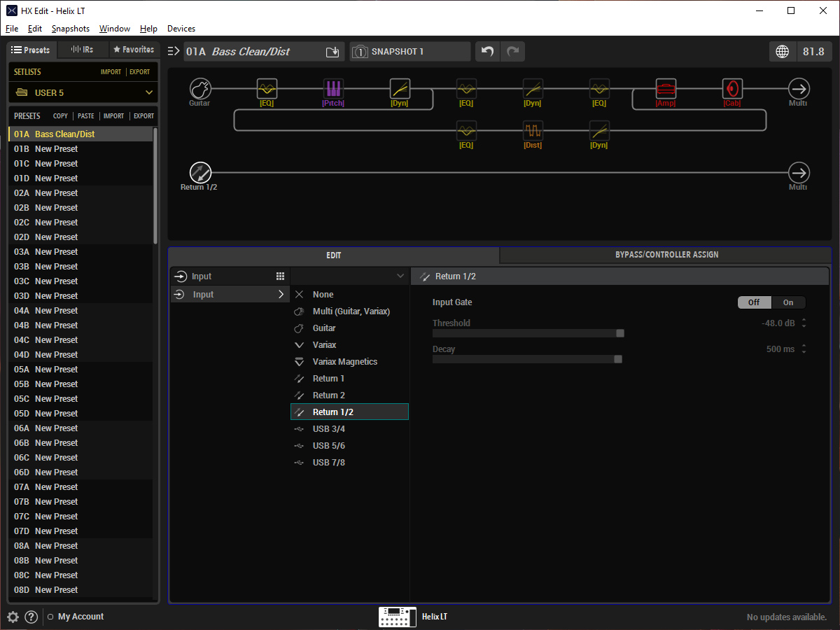
Task: Select the Input category header
Action: 230,276
